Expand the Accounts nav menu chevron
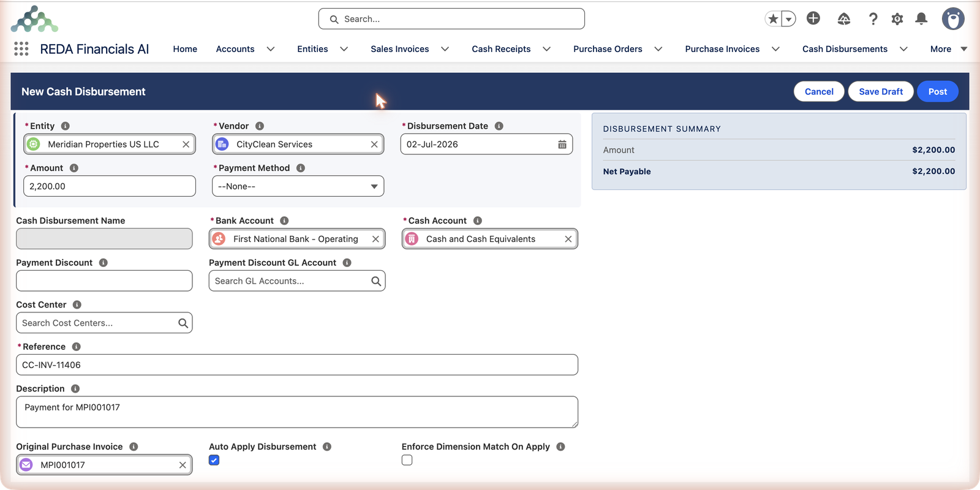The height and width of the screenshot is (490, 980). (x=270, y=49)
